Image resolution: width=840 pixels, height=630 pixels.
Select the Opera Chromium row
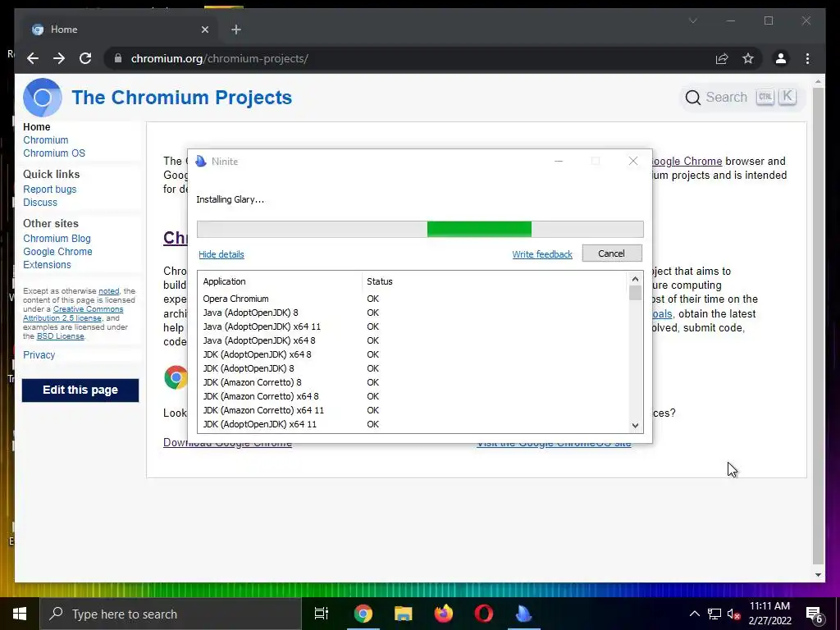point(413,299)
